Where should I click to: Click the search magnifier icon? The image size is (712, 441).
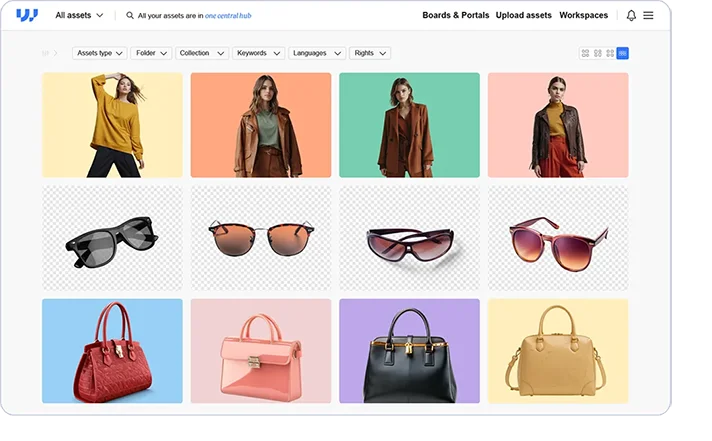coord(130,15)
